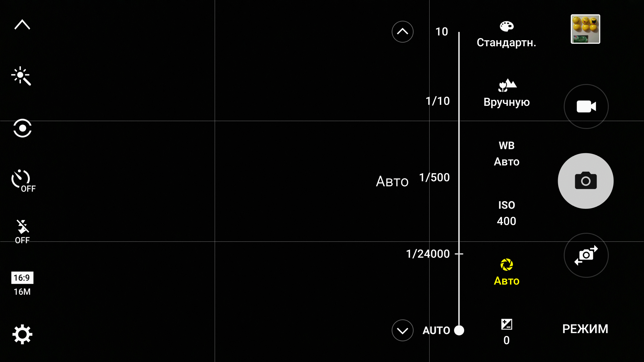Open the camera settings gear
This screenshot has width=644, height=362.
(x=22, y=334)
